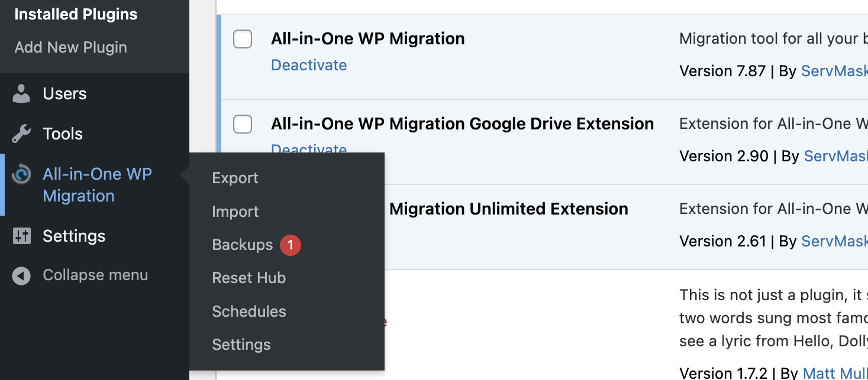Go to Backups in the submenu
This screenshot has width=868, height=380.
[243, 245]
